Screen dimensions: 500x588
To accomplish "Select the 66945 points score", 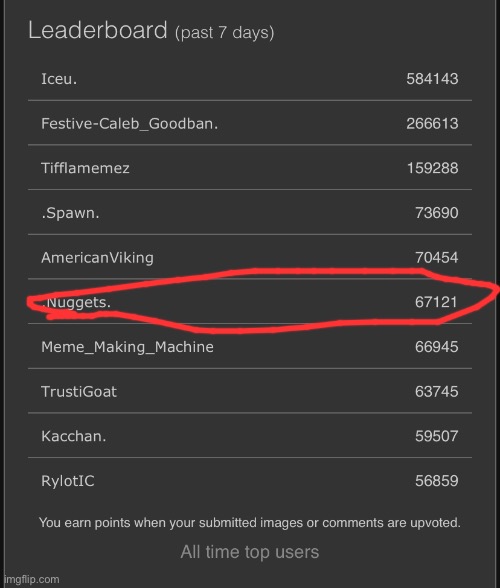I will pyautogui.click(x=436, y=347).
